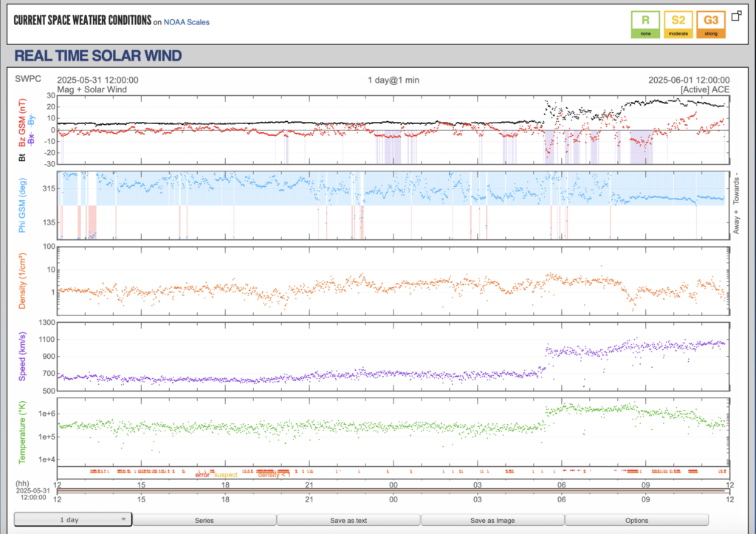Viewport: 756px width, 534px height.
Task: Open the NOAA Scales link
Action: coord(186,22)
